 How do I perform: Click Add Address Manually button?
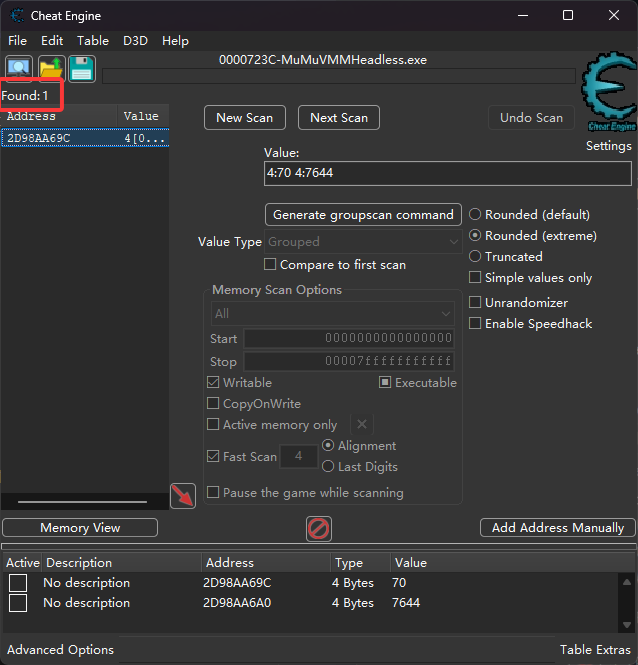click(x=558, y=528)
